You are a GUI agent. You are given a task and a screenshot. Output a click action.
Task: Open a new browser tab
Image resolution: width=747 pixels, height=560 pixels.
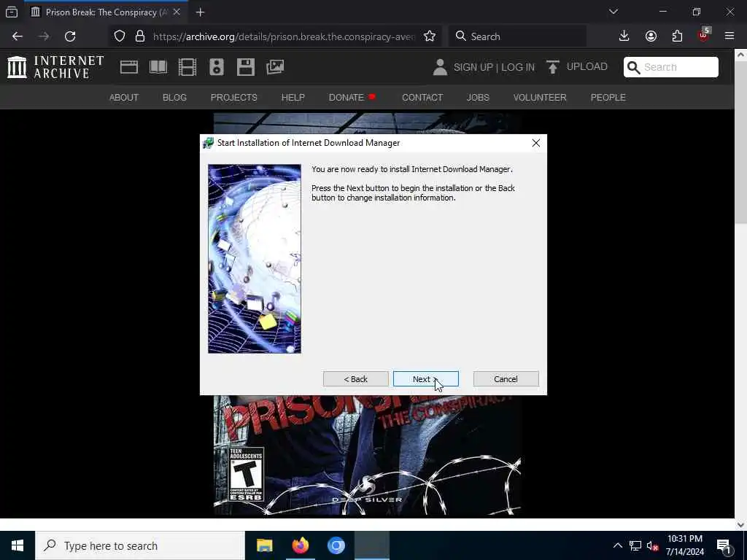pos(200,12)
